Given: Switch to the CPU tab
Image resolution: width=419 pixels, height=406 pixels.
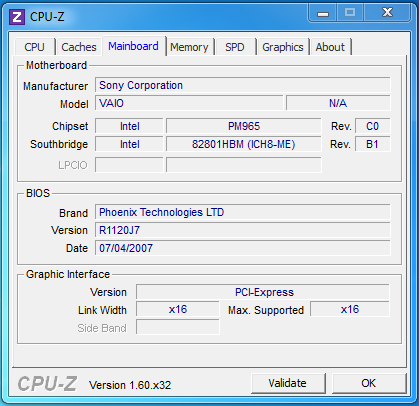Looking at the screenshot, I should coord(35,47).
